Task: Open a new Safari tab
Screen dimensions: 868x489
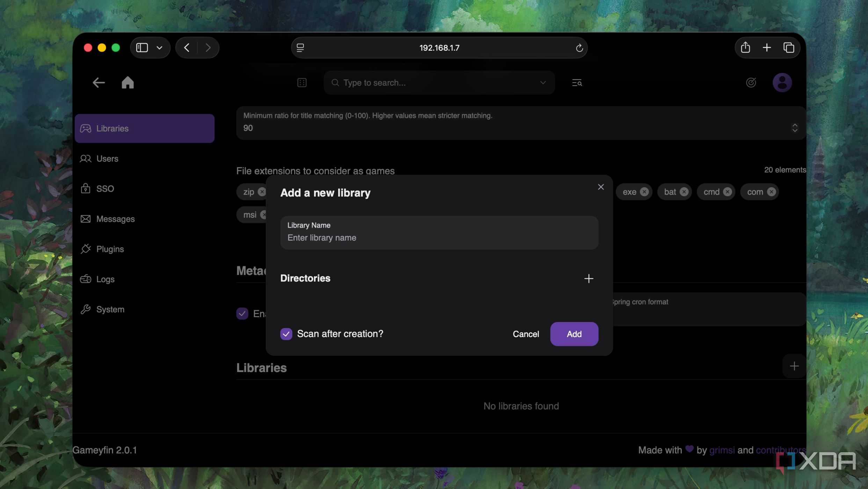Action: point(766,48)
